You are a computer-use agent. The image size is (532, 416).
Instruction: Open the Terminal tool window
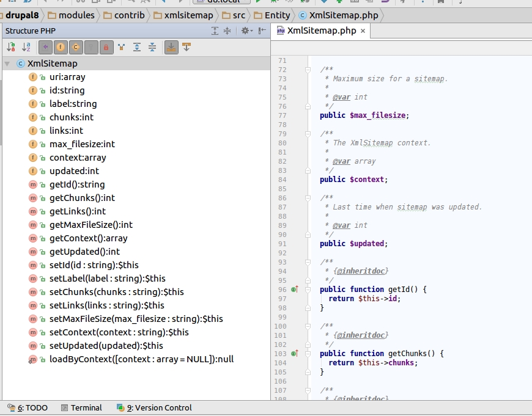point(81,408)
